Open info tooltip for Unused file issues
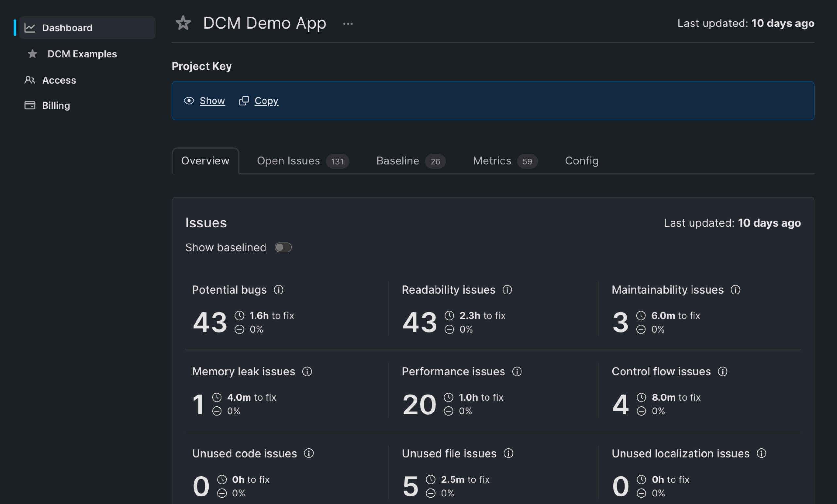 click(508, 453)
